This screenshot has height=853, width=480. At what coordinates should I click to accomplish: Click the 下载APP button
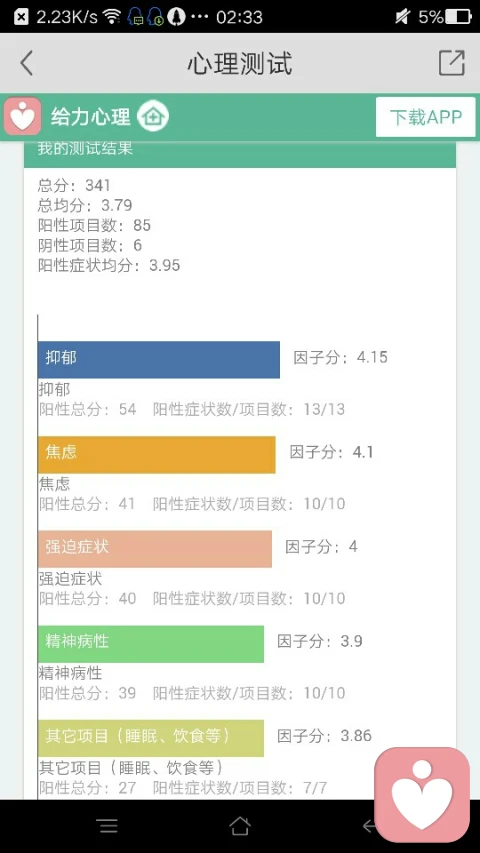coord(426,117)
